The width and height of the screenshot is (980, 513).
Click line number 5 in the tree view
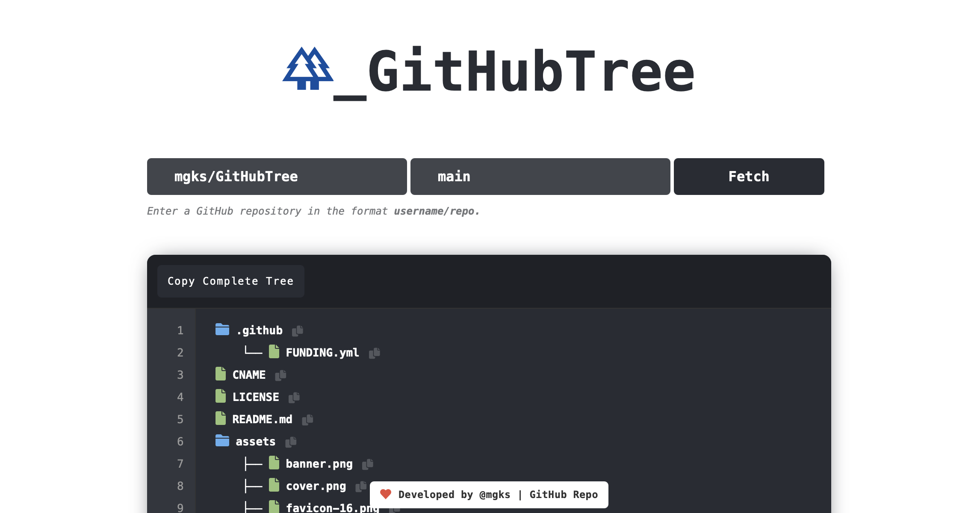[x=180, y=419]
